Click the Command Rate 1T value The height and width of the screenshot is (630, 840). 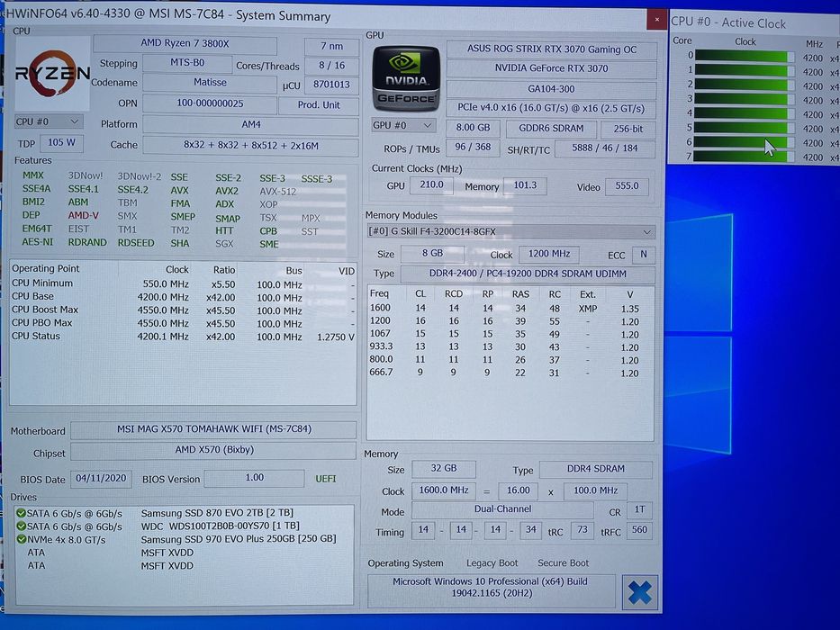[639, 509]
